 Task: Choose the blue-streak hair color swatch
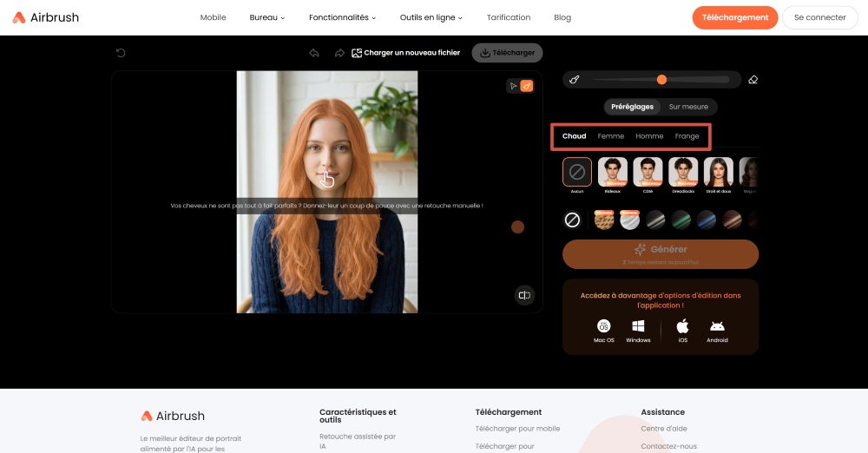pyautogui.click(x=707, y=220)
